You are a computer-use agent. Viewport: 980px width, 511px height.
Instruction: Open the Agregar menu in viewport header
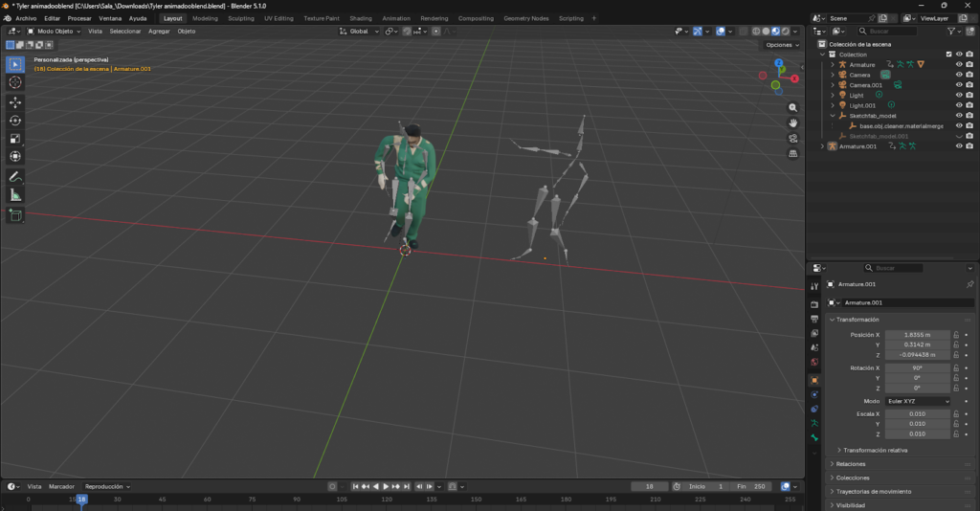(x=159, y=32)
